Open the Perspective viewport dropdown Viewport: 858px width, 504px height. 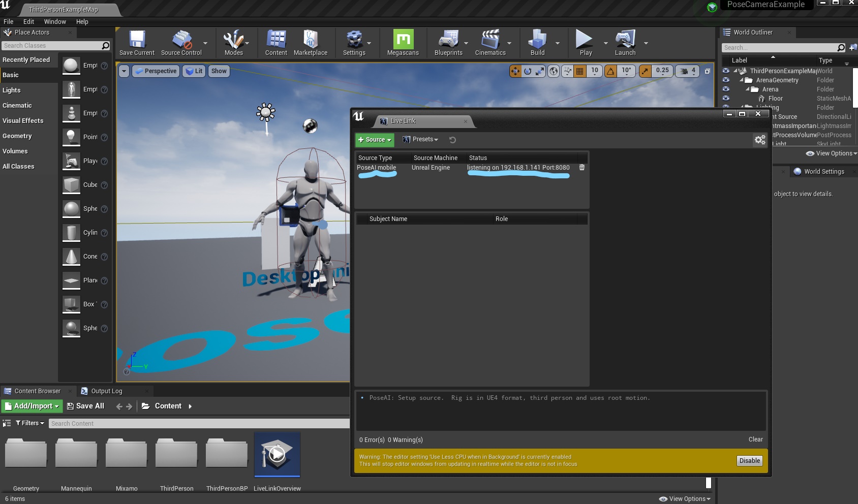click(x=155, y=71)
